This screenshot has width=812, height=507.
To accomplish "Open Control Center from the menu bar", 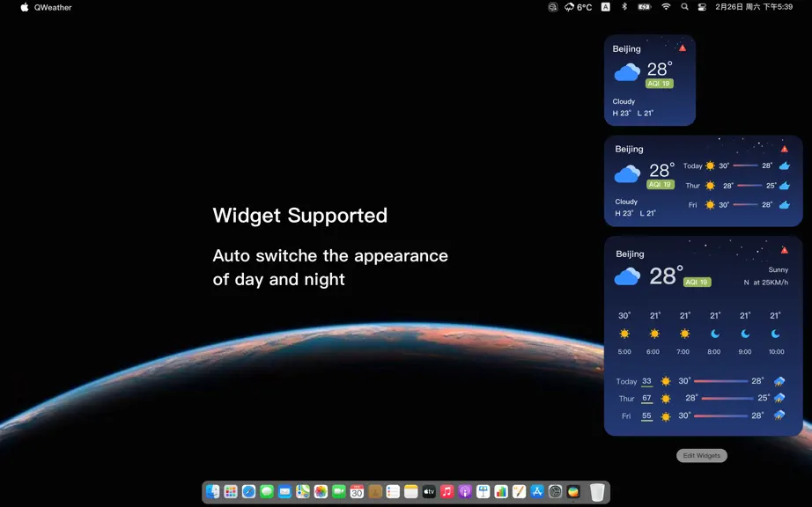I will pyautogui.click(x=702, y=7).
